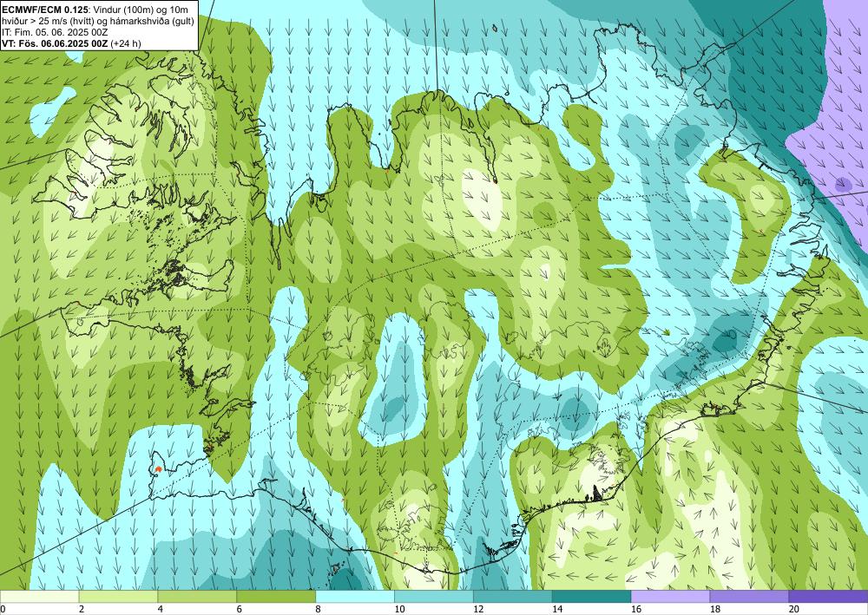Click the legend label '12'
The image size is (868, 615).
478,609
